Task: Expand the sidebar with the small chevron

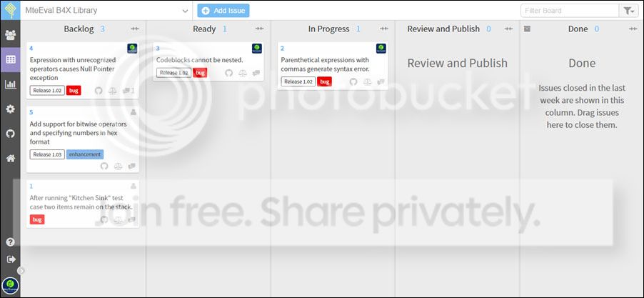Action: pos(21,270)
